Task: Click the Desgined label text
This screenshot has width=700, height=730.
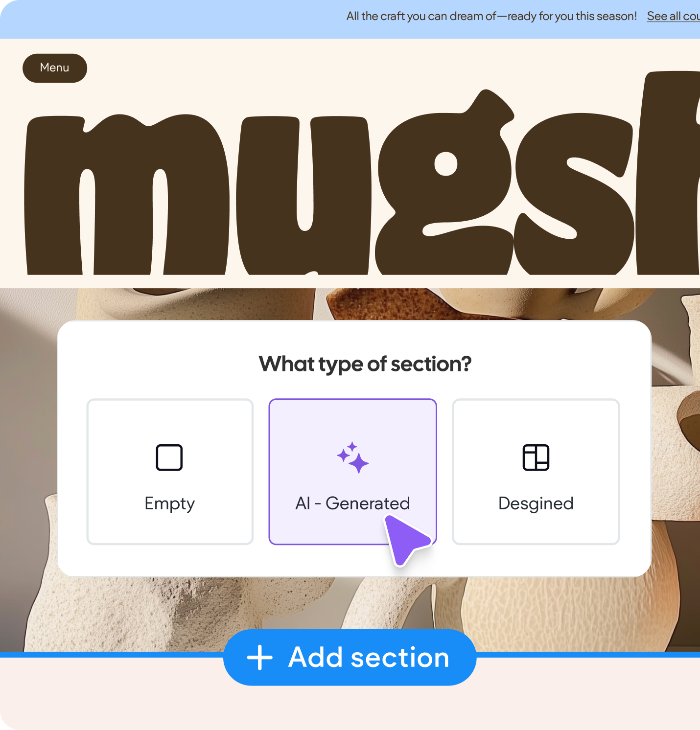Action: click(x=536, y=504)
